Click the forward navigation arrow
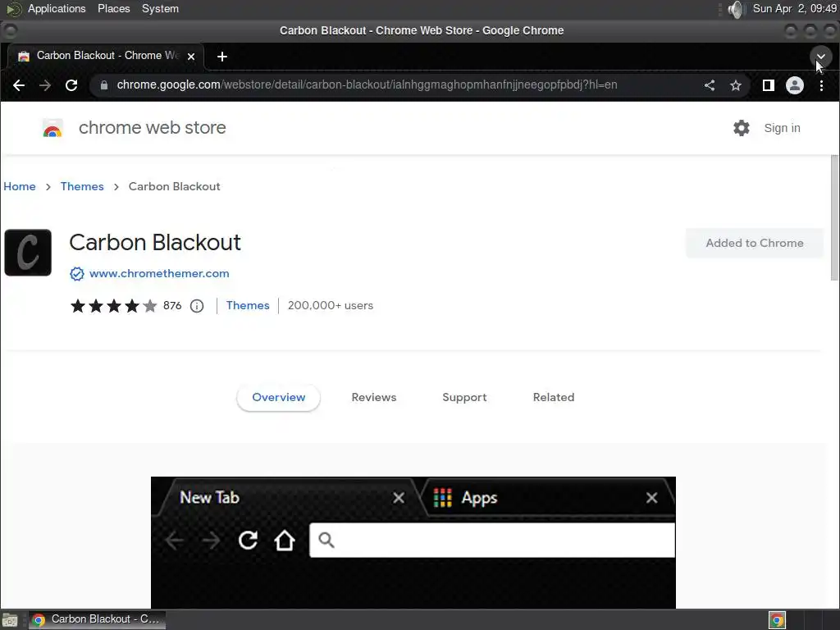Viewport: 840px width, 630px height. [x=45, y=85]
